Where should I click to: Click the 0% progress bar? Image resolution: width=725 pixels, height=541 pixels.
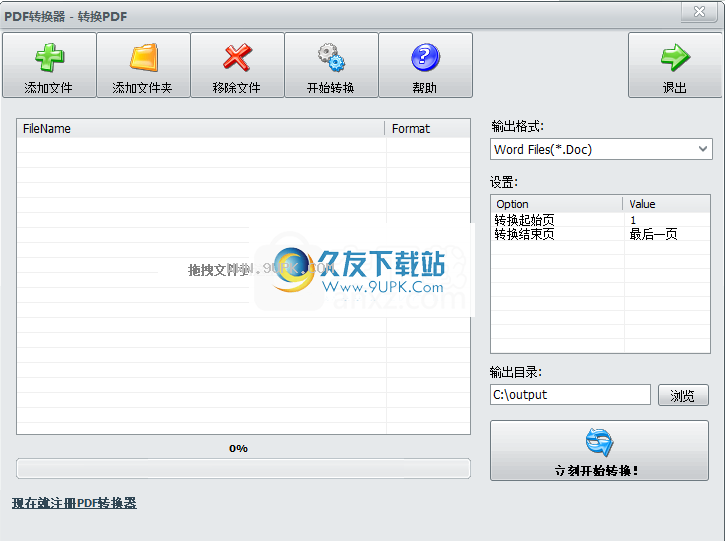[243, 468]
